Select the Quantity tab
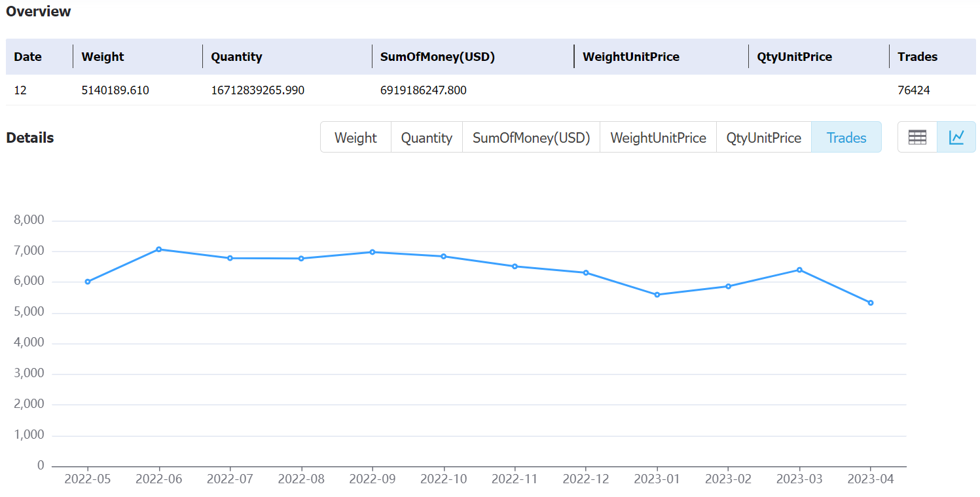The image size is (980, 497). 427,138
